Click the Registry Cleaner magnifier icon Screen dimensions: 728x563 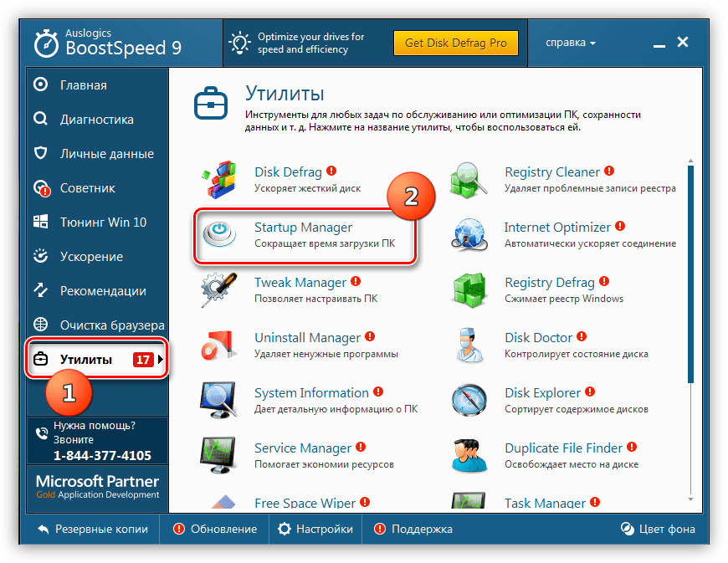point(469,180)
